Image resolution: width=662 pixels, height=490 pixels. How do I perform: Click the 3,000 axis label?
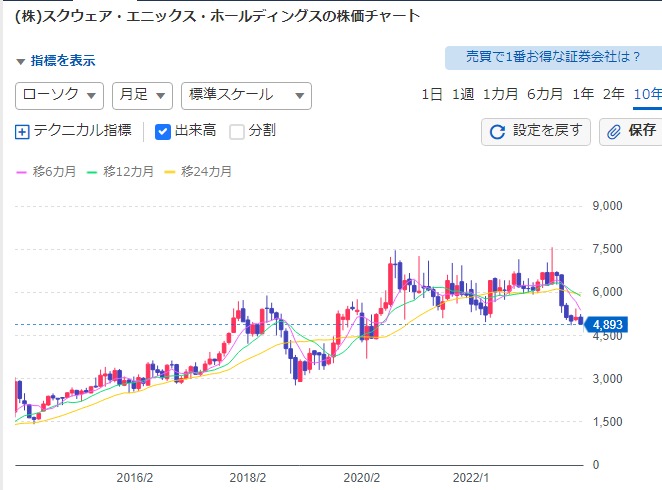(607, 379)
